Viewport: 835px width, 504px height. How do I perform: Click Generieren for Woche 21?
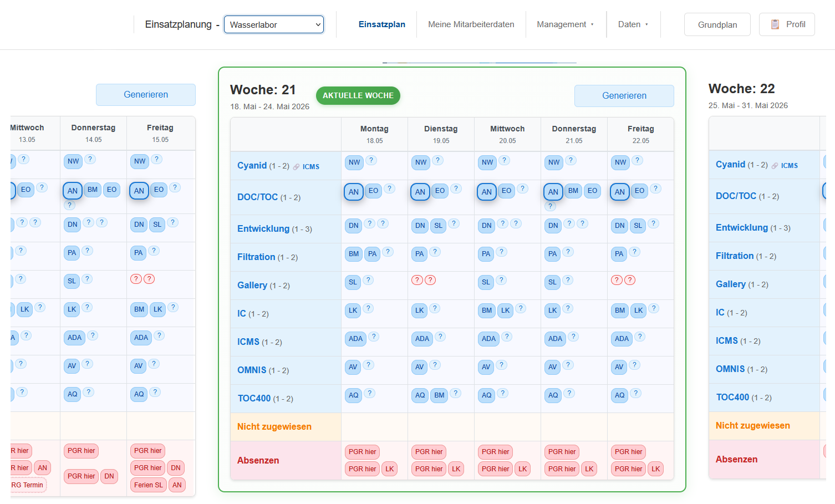coord(624,96)
